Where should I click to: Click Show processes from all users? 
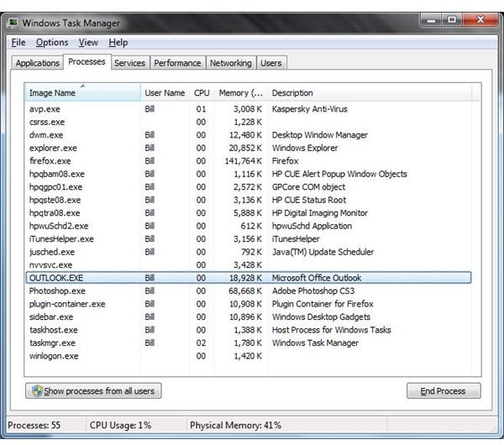coord(93,390)
